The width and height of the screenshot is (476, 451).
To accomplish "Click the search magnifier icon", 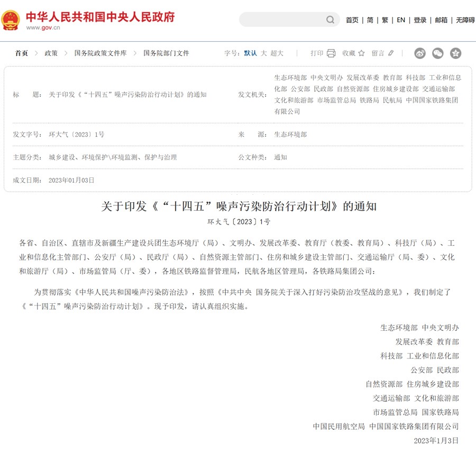I will 330,19.
